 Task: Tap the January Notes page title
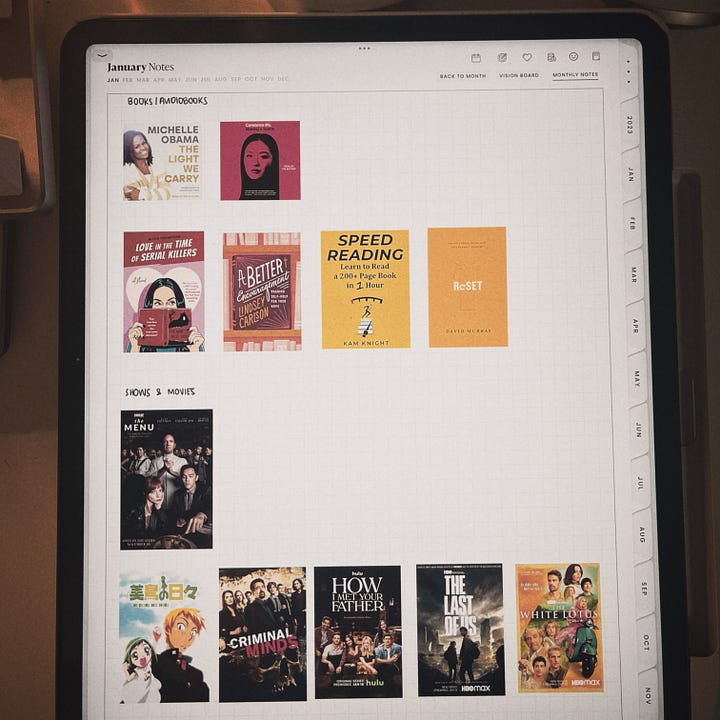tap(141, 68)
